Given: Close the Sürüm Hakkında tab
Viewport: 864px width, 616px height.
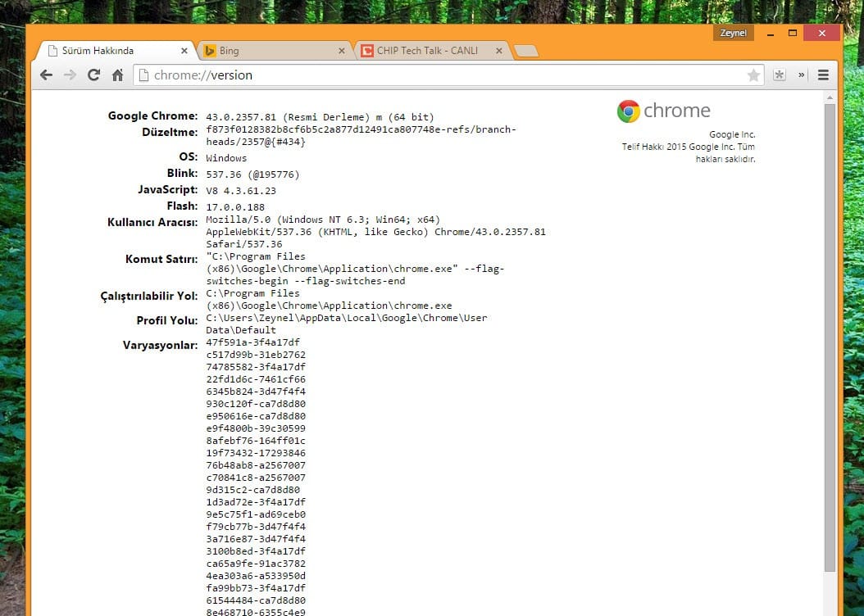Looking at the screenshot, I should pos(184,51).
